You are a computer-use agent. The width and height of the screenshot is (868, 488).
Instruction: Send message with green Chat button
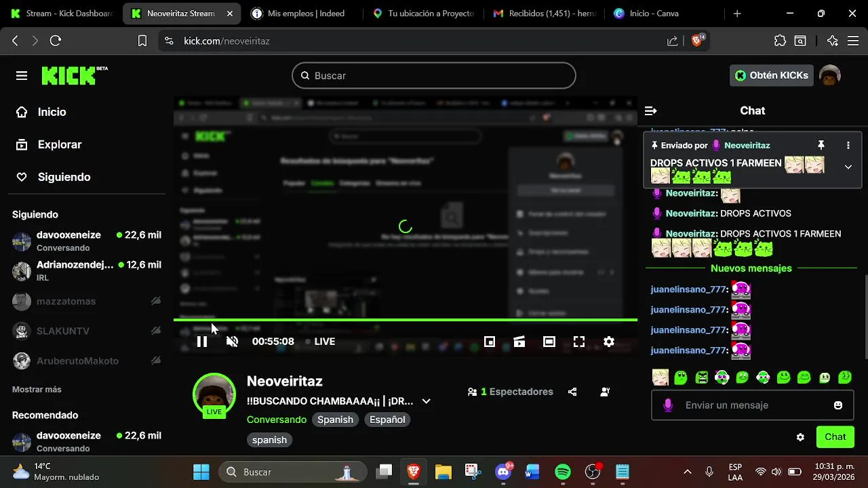click(x=835, y=437)
